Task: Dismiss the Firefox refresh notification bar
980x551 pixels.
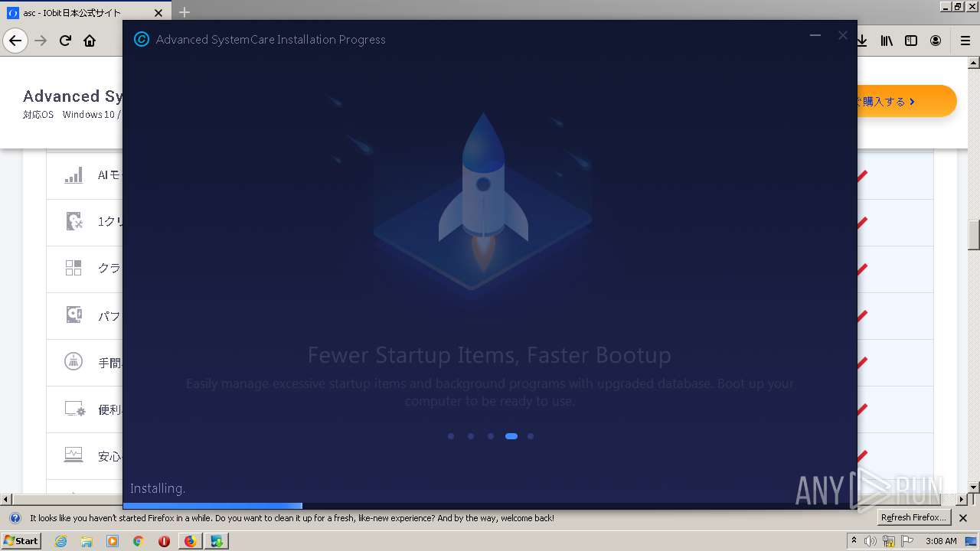Action: [963, 518]
